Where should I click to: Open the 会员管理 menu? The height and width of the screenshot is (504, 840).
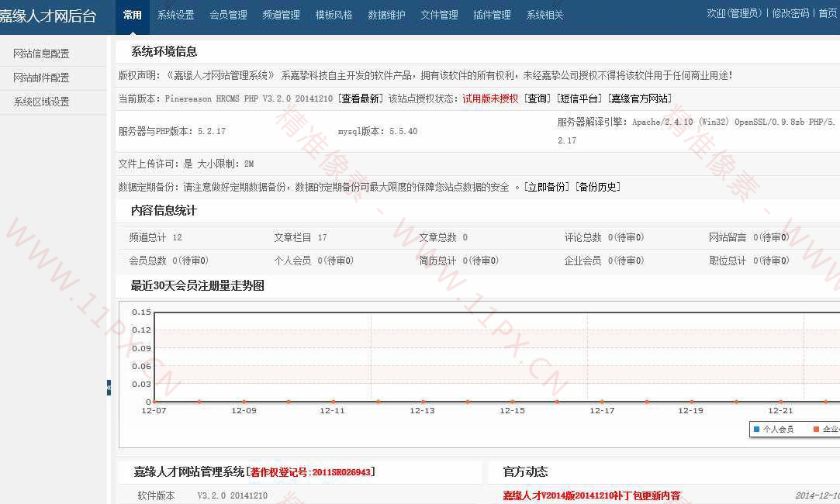(x=228, y=15)
